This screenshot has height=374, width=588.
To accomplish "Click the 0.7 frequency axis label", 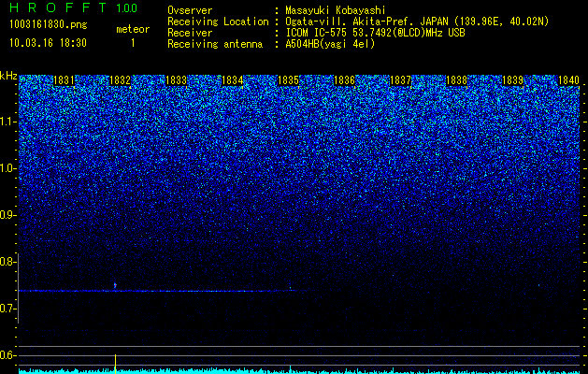I will [7, 309].
